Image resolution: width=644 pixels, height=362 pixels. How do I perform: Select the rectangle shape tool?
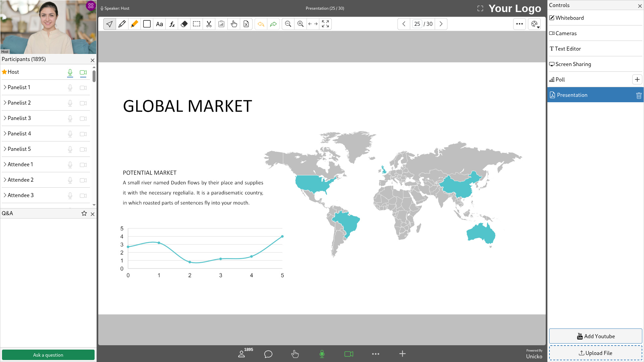tap(147, 24)
